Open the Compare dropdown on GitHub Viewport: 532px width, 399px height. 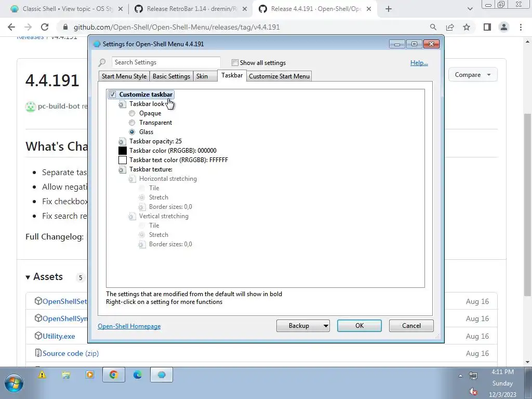473,75
